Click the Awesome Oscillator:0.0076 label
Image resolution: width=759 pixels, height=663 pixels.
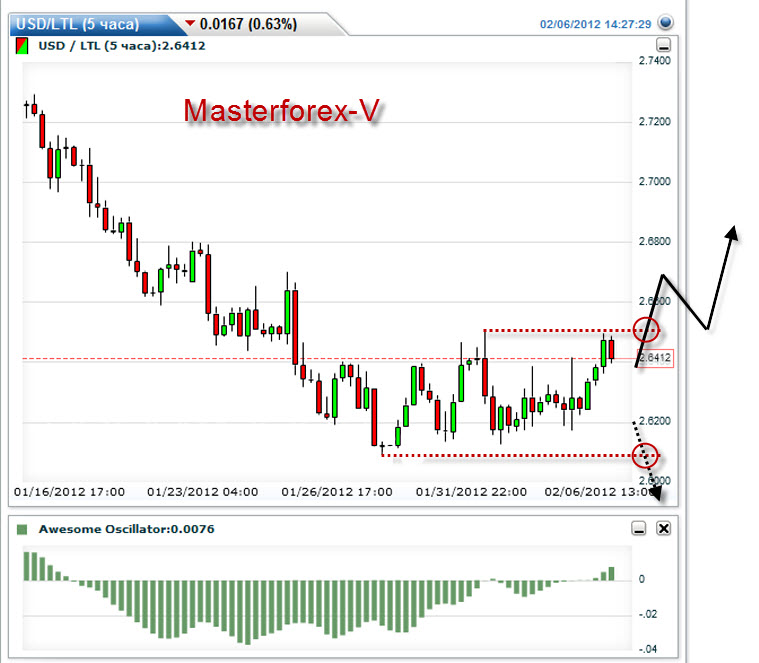point(126,529)
